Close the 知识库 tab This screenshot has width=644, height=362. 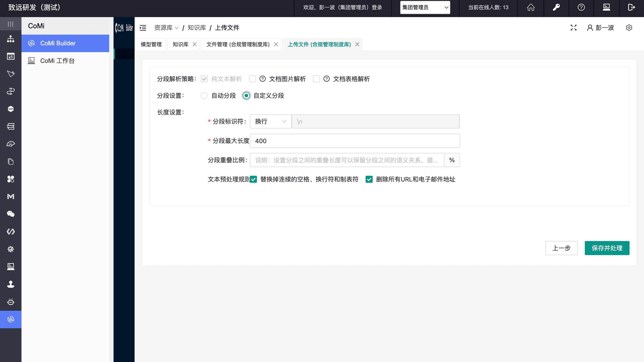pyautogui.click(x=195, y=44)
